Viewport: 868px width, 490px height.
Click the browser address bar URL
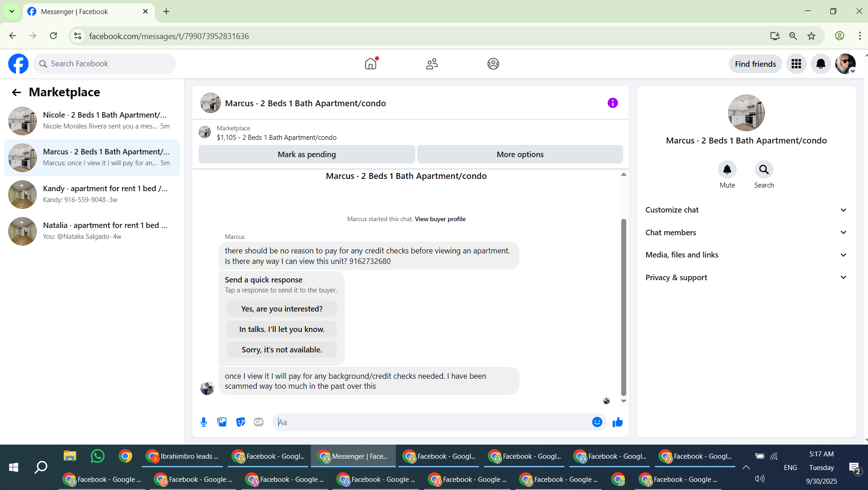click(169, 36)
